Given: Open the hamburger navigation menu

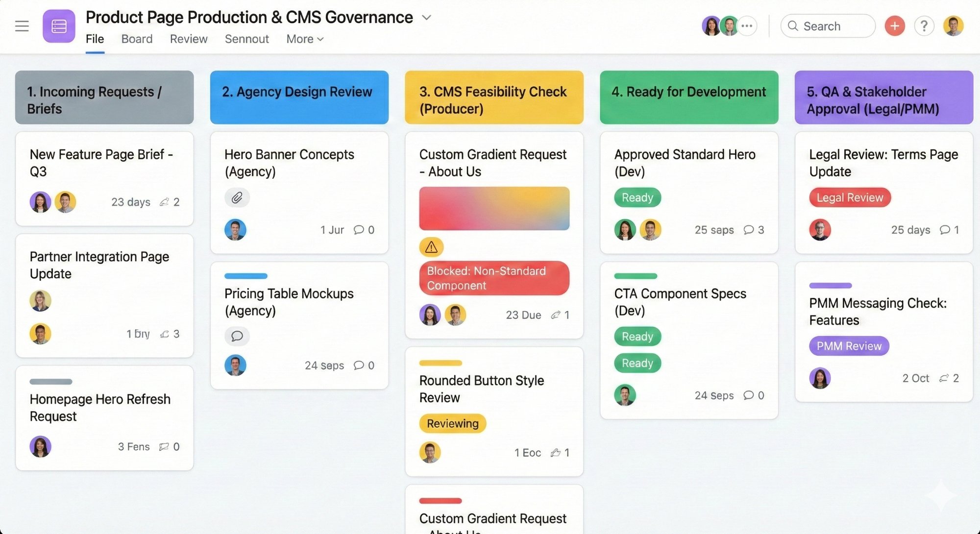Looking at the screenshot, I should pos(22,26).
